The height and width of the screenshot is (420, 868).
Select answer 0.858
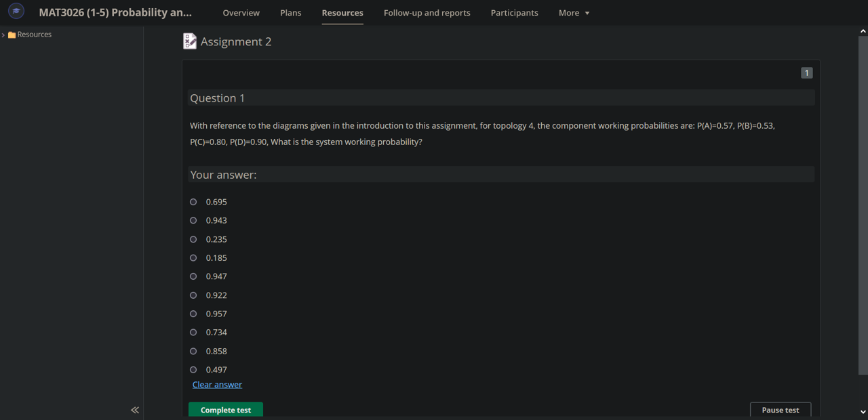193,351
